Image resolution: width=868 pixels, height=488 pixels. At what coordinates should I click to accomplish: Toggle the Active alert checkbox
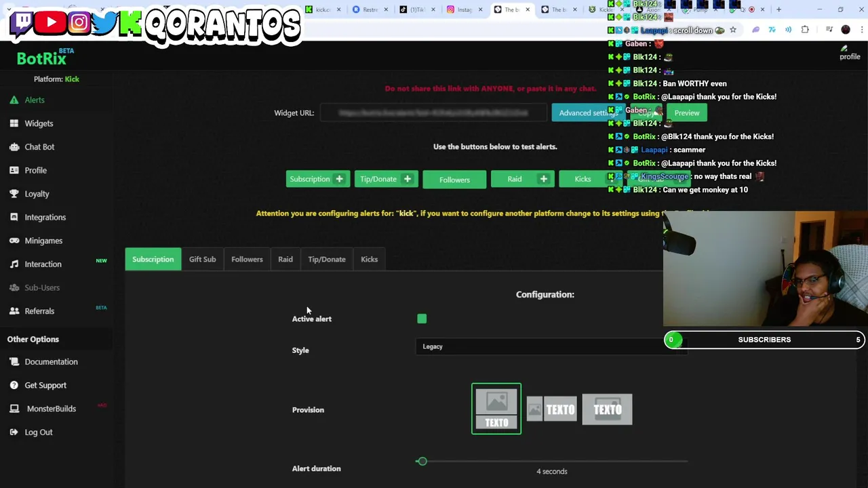tap(422, 319)
